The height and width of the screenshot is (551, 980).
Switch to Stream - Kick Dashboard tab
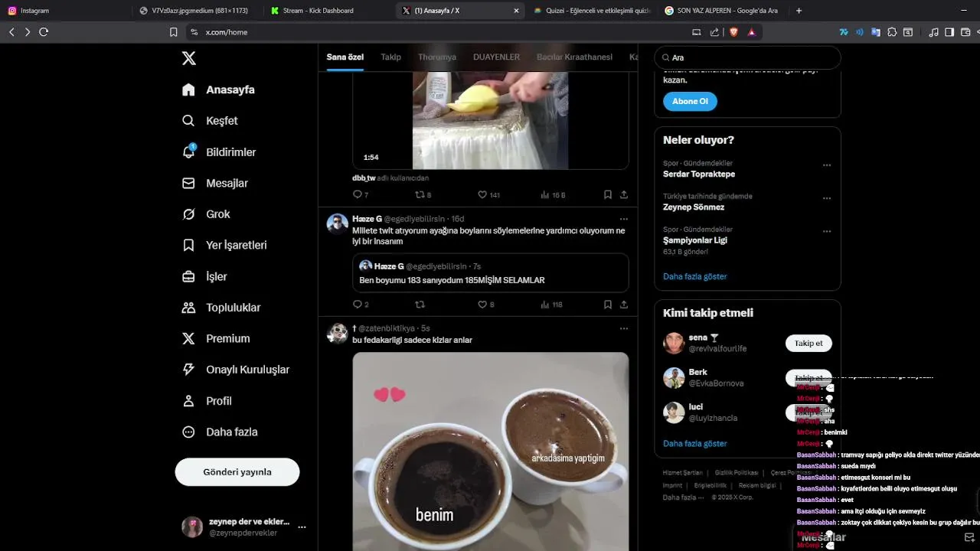(x=328, y=11)
